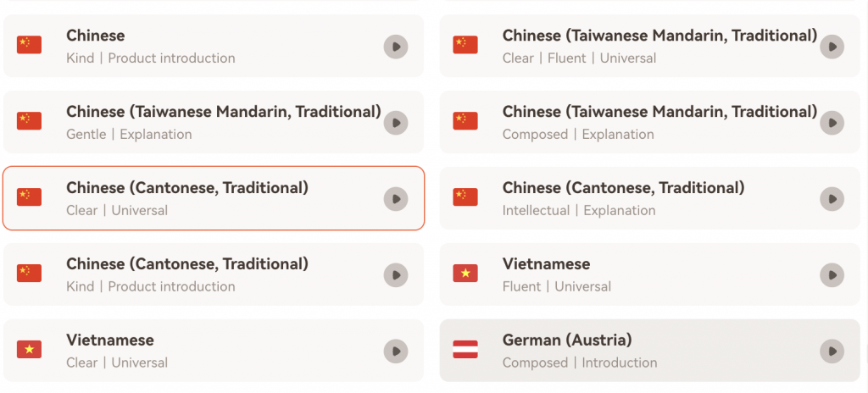Play the selected Cantonese Clear Universal sample
868x393 pixels.
click(396, 199)
